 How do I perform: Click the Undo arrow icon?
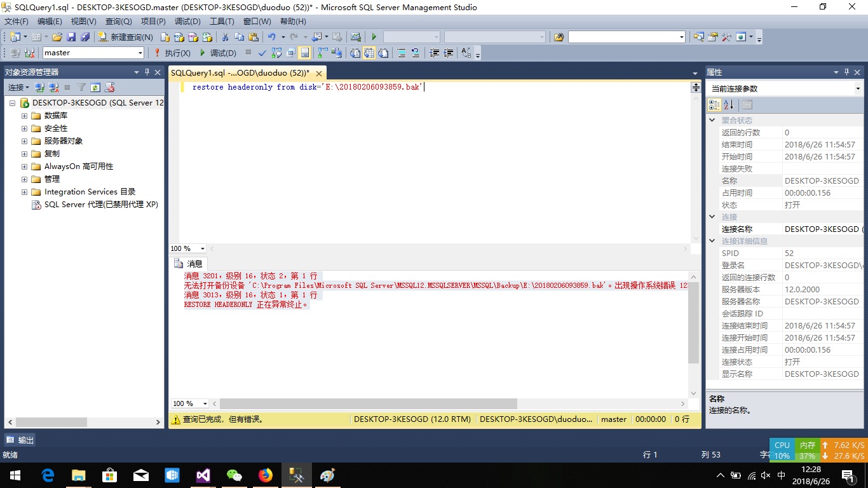(272, 37)
